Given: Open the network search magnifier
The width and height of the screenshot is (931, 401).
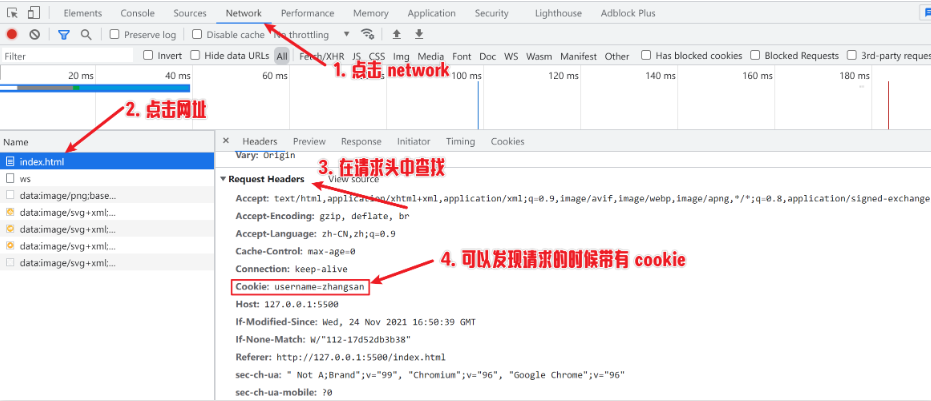Looking at the screenshot, I should 86,34.
